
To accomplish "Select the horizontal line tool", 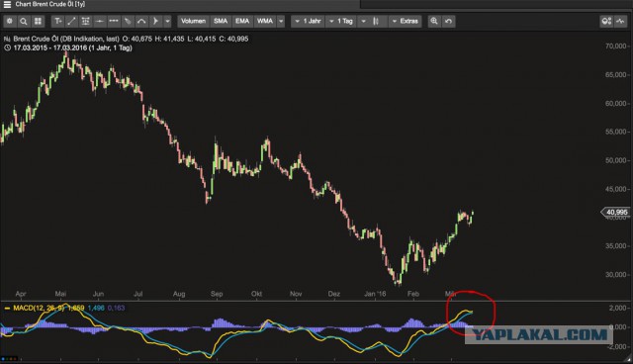I will 100,21.
